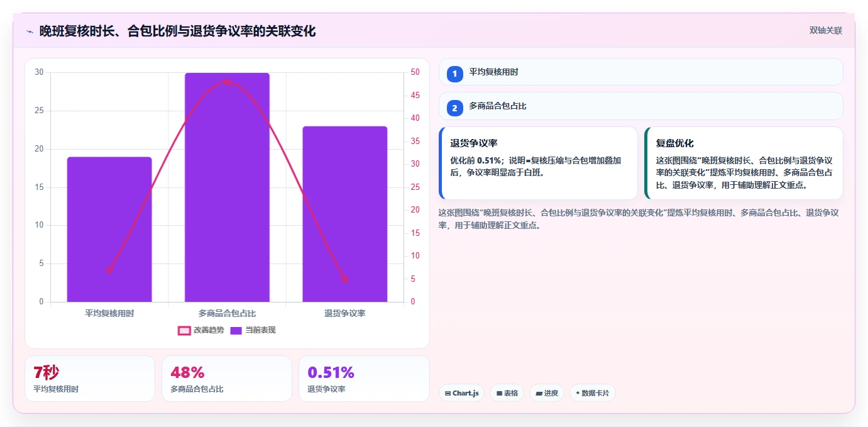Click the icon inside the Chart.js tag

pyautogui.click(x=448, y=393)
